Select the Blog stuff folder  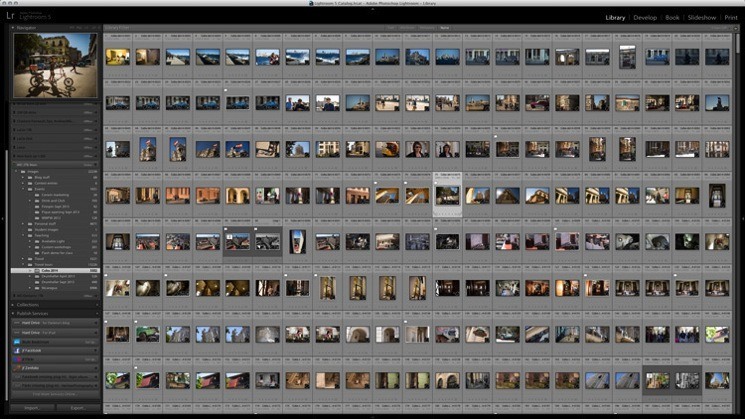click(x=42, y=177)
